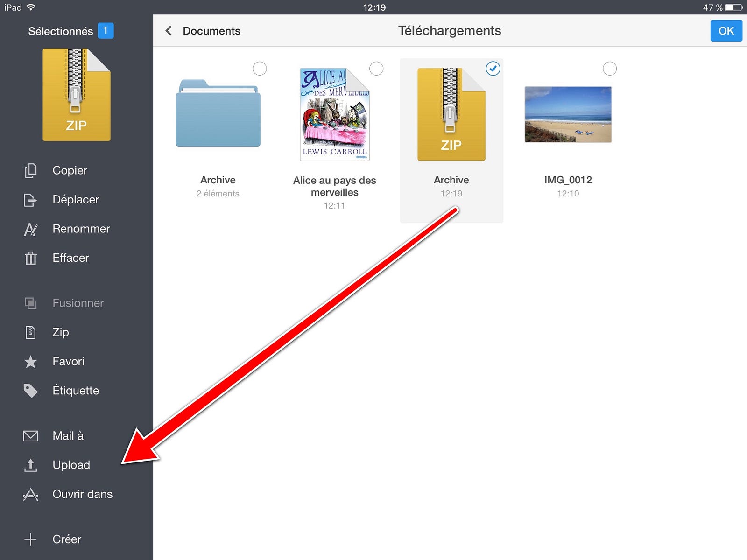Screen dimensions: 747x560
Task: Tap the 'IMG_0012' file name
Action: pyautogui.click(x=568, y=180)
